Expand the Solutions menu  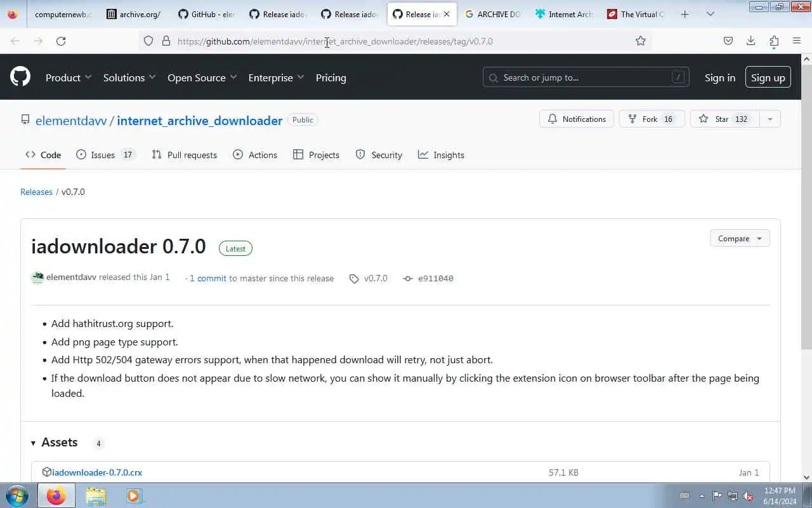pyautogui.click(x=129, y=77)
